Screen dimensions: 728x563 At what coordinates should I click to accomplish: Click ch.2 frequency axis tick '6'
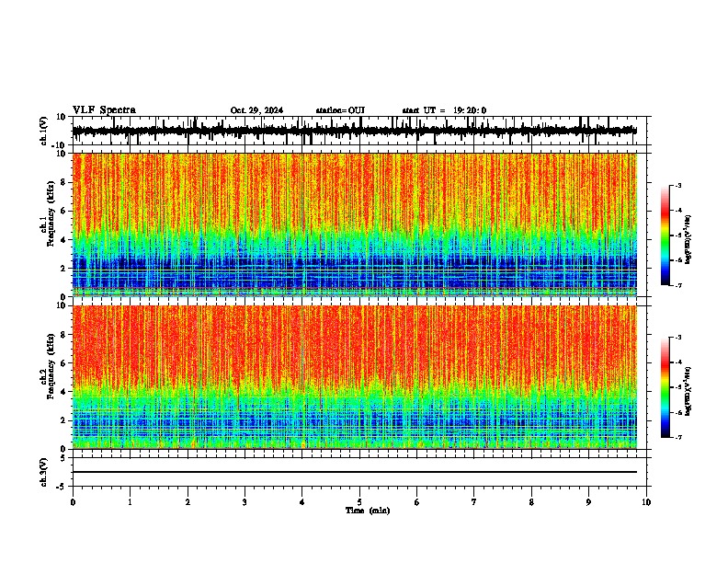pos(64,363)
